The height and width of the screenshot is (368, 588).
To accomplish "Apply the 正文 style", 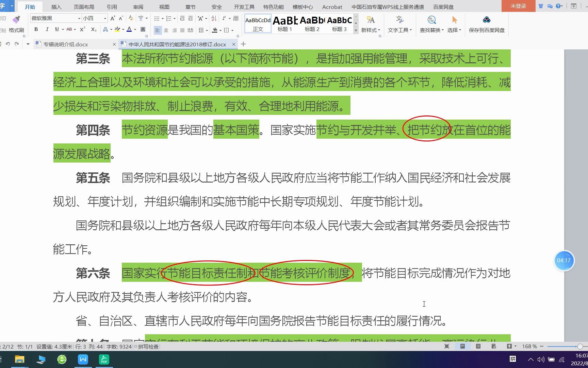I will tap(258, 24).
